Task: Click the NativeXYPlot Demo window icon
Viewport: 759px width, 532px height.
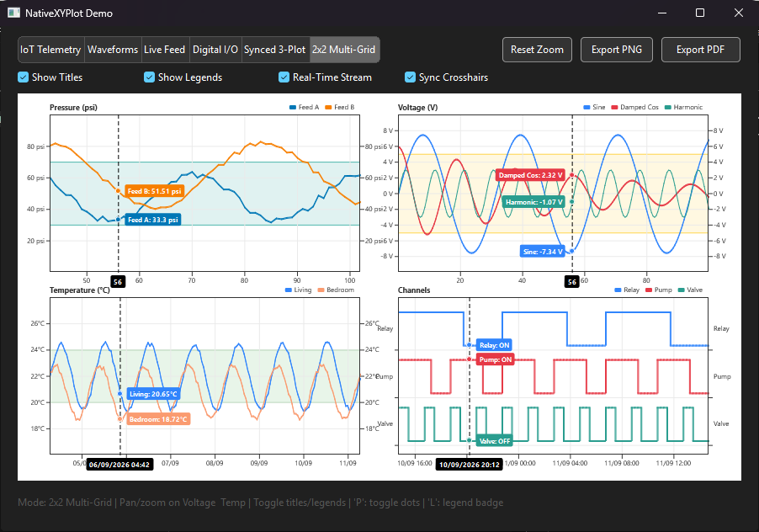Action: click(x=13, y=13)
